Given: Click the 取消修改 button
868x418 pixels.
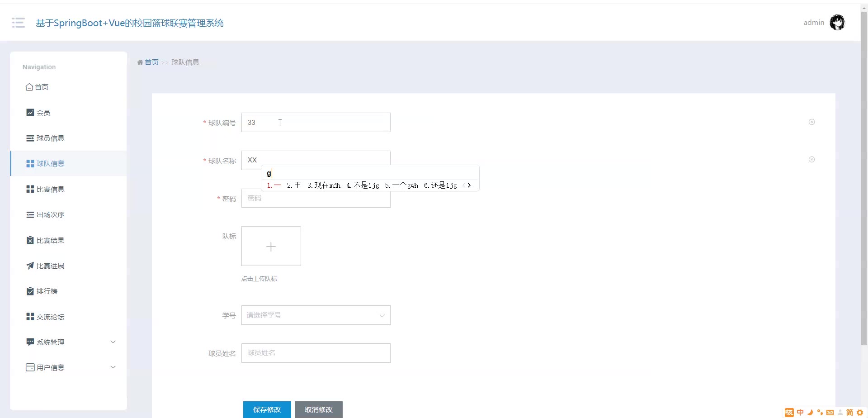Looking at the screenshot, I should click(318, 409).
